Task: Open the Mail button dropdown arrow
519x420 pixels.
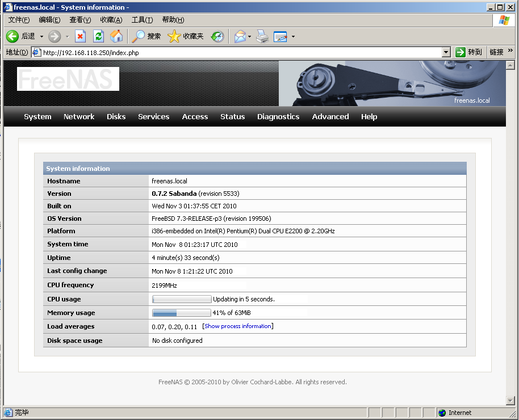Action: (250, 36)
